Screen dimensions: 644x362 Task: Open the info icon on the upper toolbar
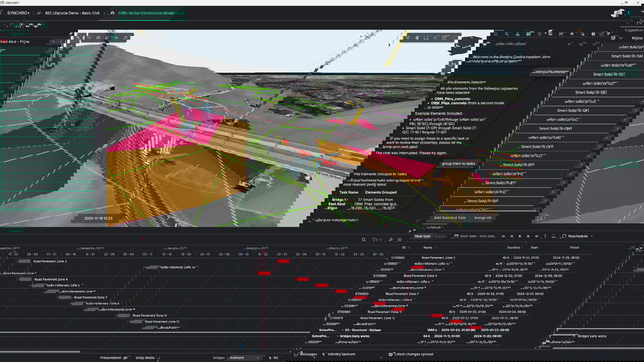click(x=594, y=34)
